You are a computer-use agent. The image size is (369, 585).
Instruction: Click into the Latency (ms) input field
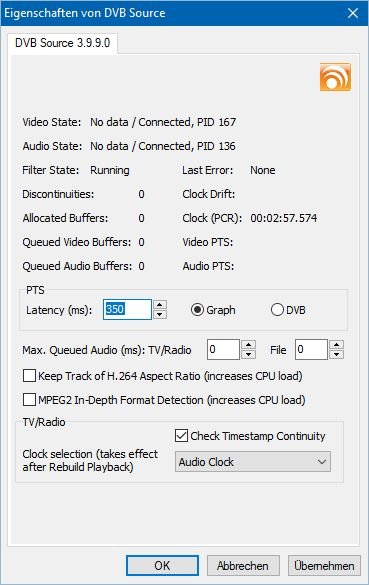click(128, 309)
